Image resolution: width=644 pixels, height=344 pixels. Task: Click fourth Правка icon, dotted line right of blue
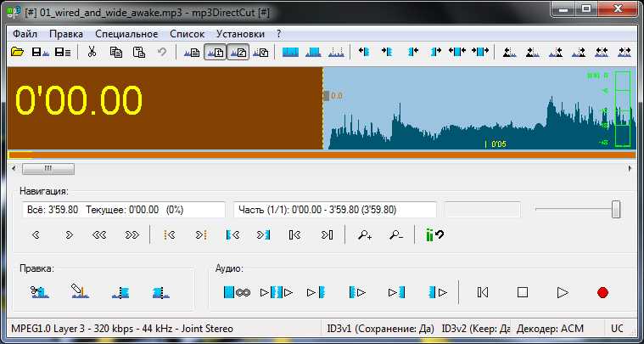pos(161,292)
